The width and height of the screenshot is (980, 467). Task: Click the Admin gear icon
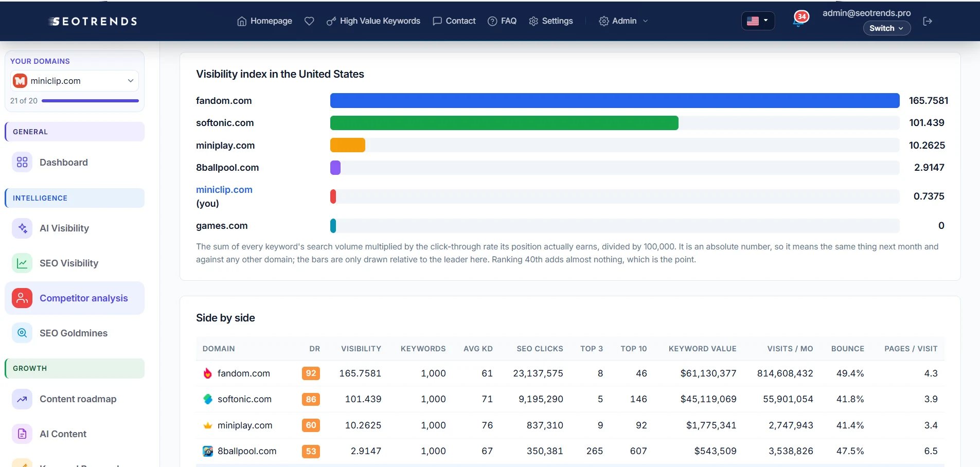pyautogui.click(x=604, y=21)
